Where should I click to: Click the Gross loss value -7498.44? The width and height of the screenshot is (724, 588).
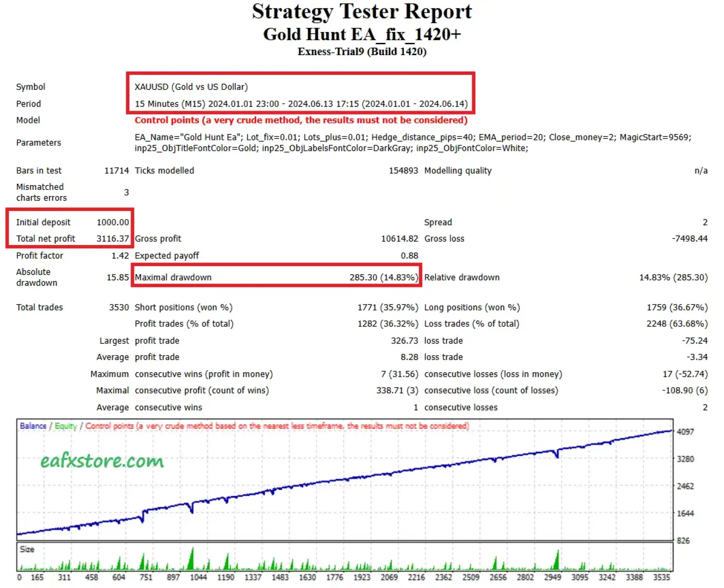click(x=689, y=239)
